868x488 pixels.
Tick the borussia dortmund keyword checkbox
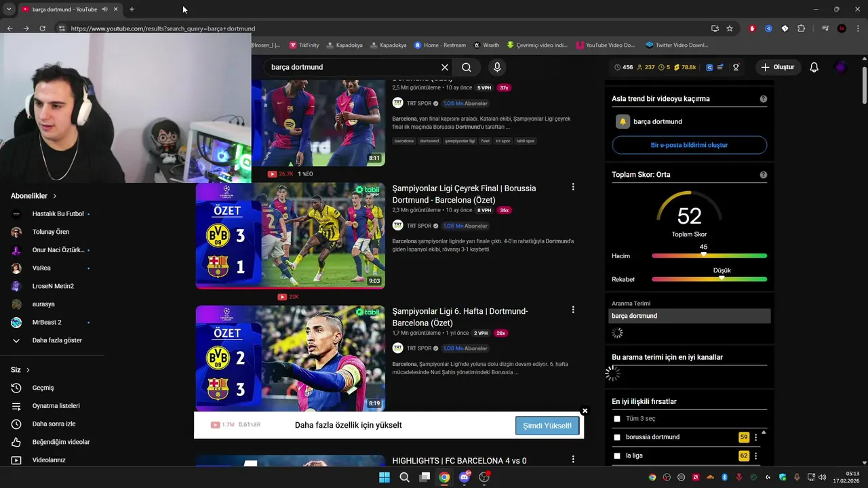tap(617, 437)
